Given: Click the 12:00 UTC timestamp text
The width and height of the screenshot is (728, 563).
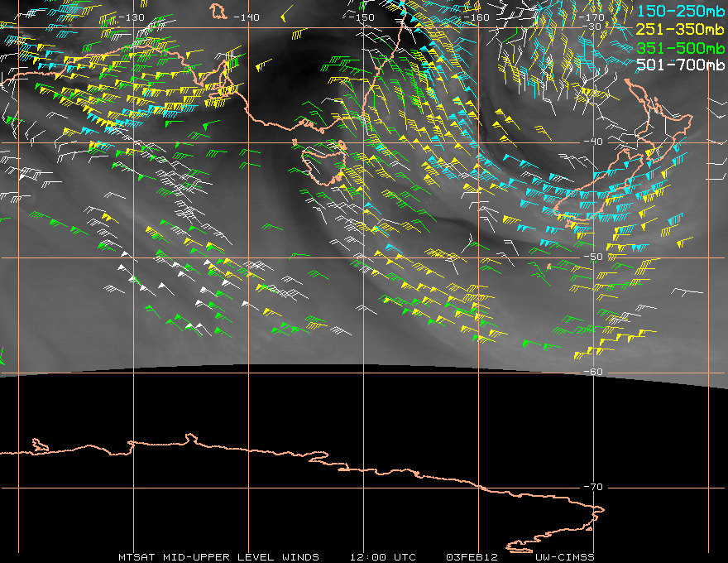Looking at the screenshot, I should pyautogui.click(x=382, y=557).
